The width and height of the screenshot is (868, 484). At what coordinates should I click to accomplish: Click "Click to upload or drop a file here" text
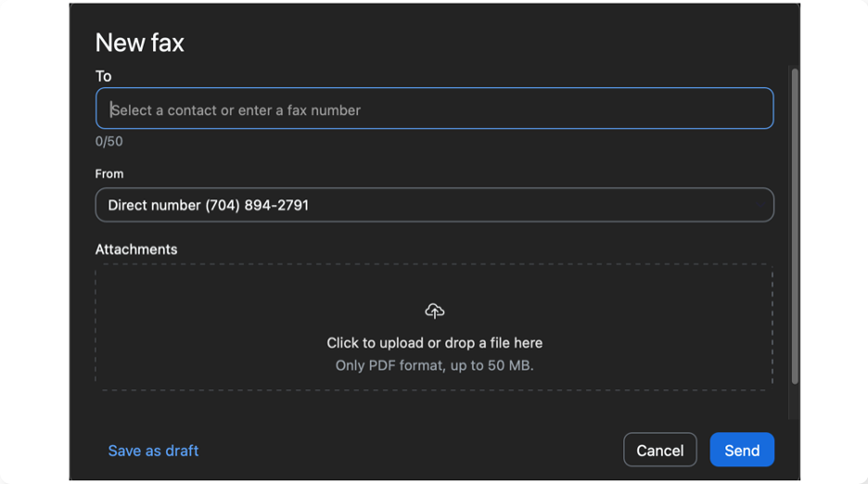point(434,342)
